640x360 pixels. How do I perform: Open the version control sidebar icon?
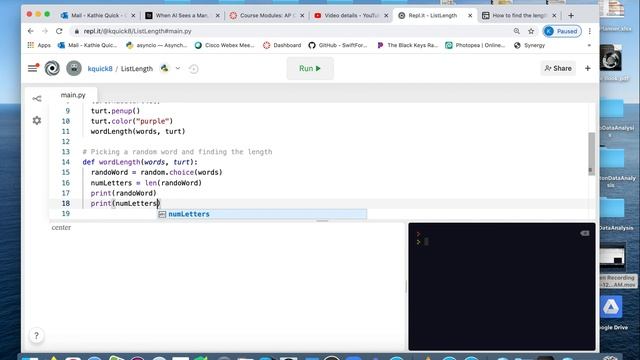coord(37,98)
